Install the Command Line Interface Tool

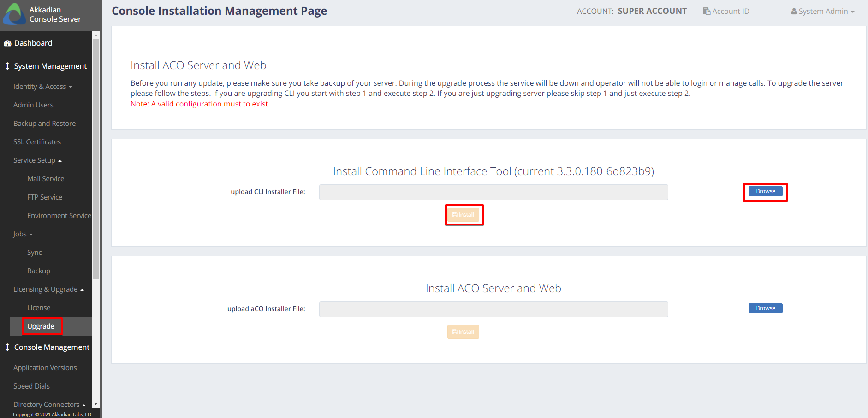tap(463, 215)
